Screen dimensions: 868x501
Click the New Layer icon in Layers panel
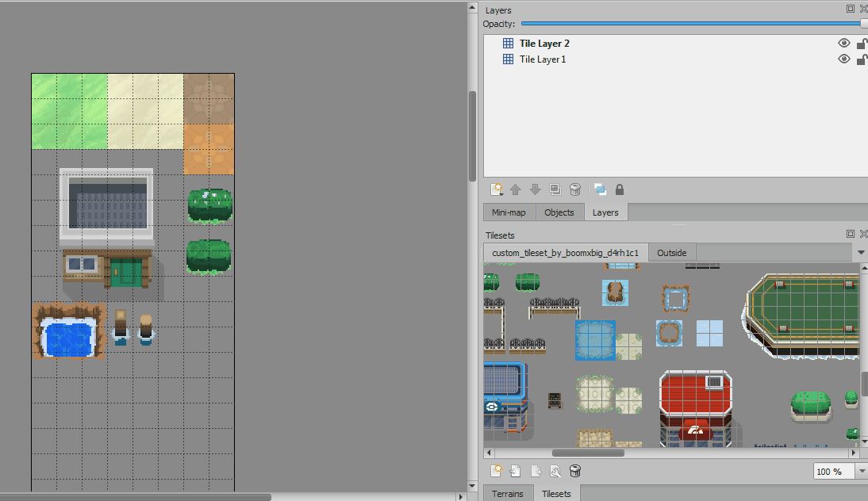pos(497,189)
